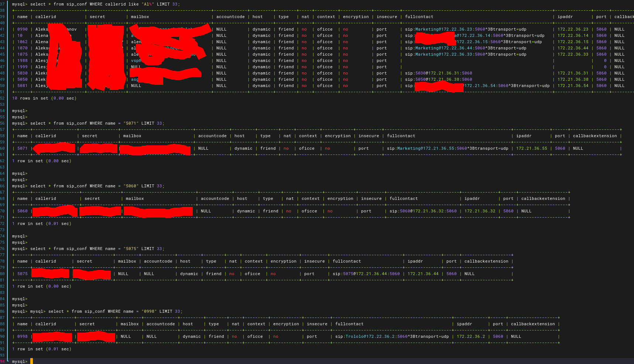Screen dimensions: 634x364
Task: Select name cell 5081
Action: coord(22,86)
